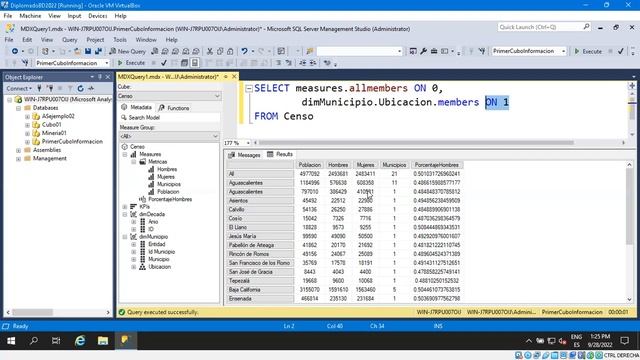This screenshot has height=360, width=640.
Task: Collapse the SELECT statement outline toggle
Action: (x=249, y=88)
